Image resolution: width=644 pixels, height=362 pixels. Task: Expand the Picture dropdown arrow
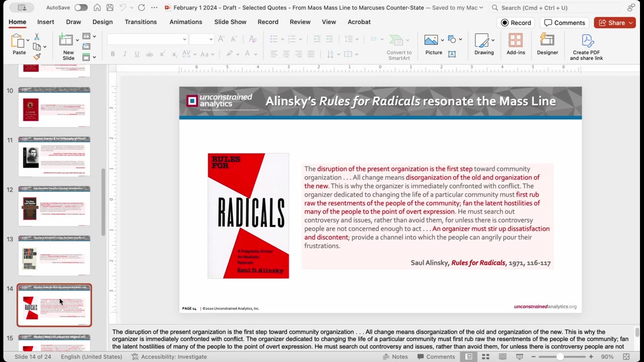coord(442,40)
